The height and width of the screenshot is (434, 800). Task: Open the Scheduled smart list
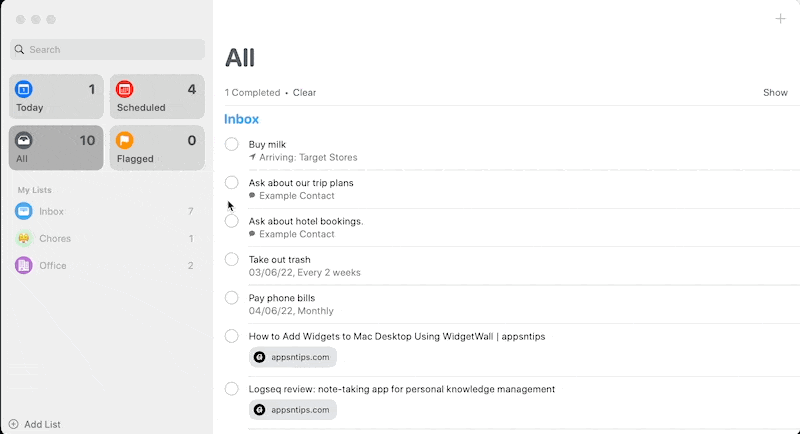click(x=157, y=97)
